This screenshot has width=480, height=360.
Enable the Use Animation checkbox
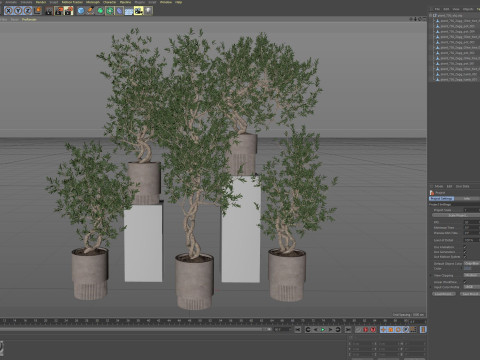coord(465,247)
